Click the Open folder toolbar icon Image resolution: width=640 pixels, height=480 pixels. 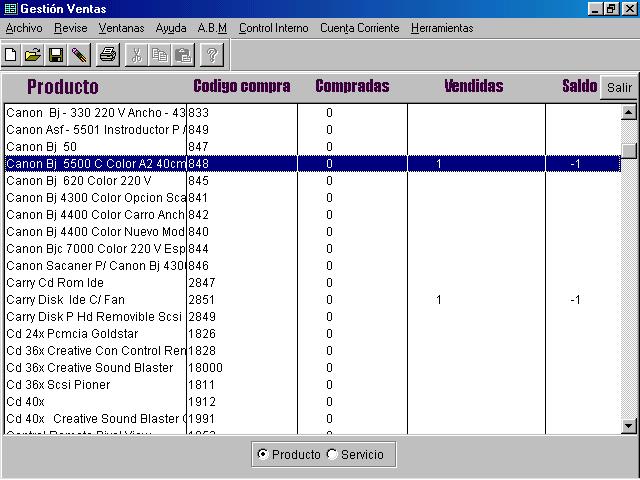(33, 55)
